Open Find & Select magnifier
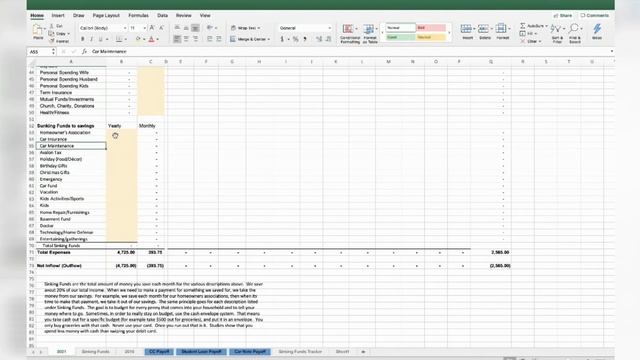This screenshot has width=640, height=360. point(575,33)
